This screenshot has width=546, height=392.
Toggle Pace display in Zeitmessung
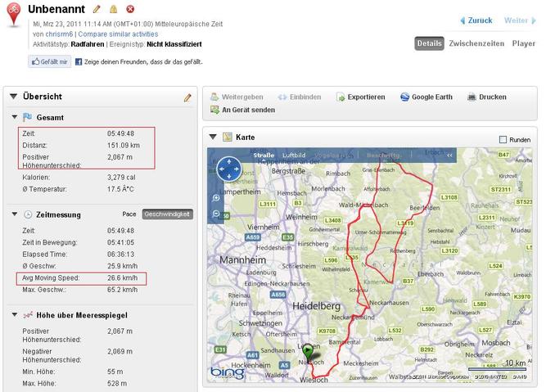pyautogui.click(x=129, y=214)
